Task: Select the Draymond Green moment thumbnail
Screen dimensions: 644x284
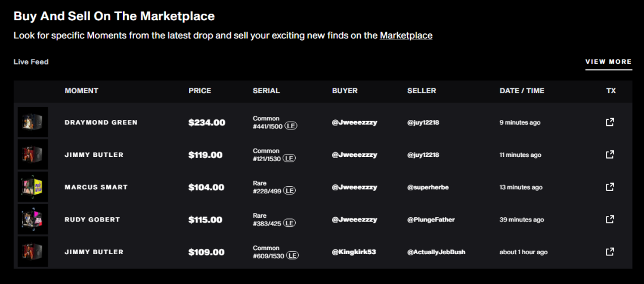Action: pos(33,122)
